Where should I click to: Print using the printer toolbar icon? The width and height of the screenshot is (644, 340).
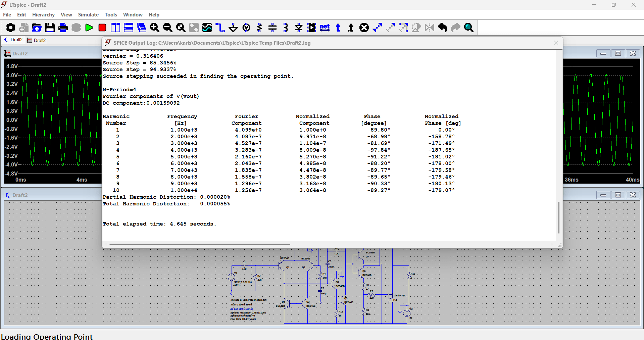tap(63, 28)
